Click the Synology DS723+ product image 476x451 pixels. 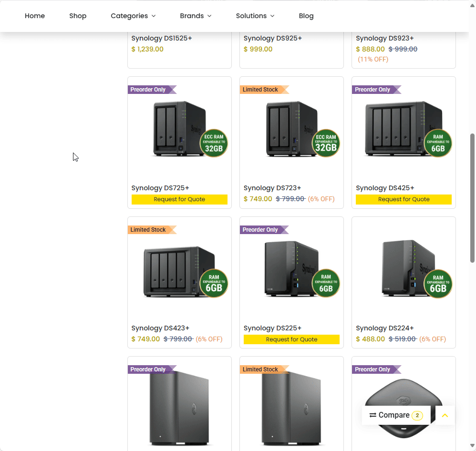click(x=291, y=129)
